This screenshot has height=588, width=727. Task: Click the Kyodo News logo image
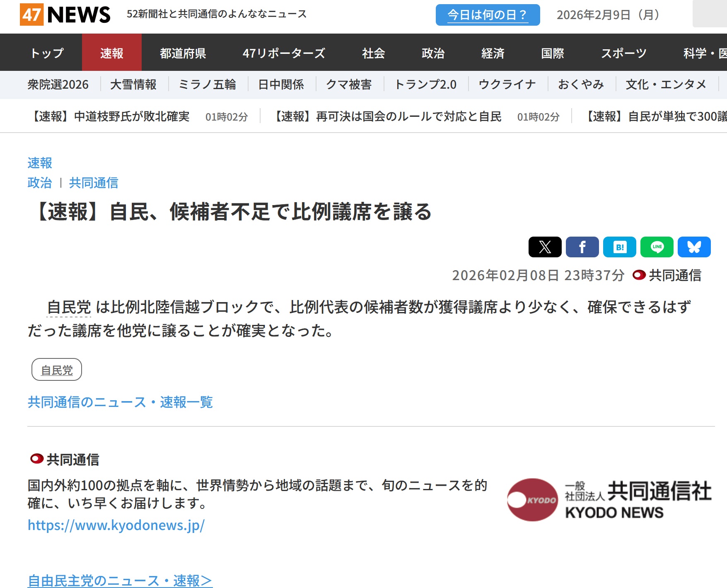(x=609, y=500)
